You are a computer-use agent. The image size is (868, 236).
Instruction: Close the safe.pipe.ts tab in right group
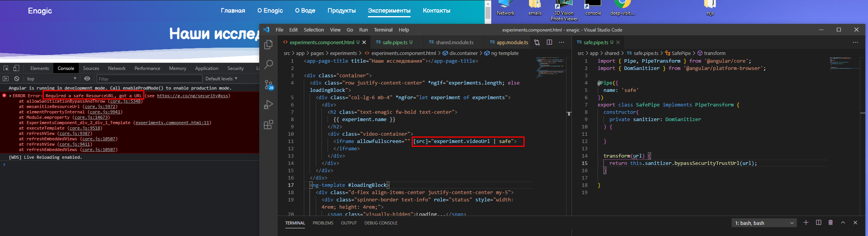click(618, 42)
